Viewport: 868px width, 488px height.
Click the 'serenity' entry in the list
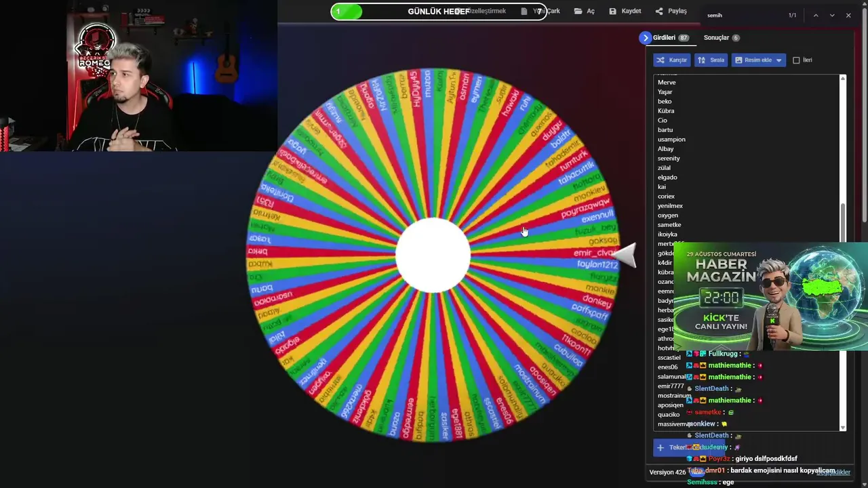[x=669, y=159]
